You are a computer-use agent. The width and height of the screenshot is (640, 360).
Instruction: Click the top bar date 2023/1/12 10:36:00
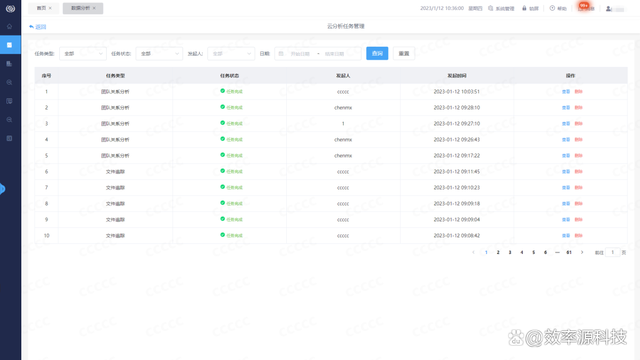pos(442,8)
